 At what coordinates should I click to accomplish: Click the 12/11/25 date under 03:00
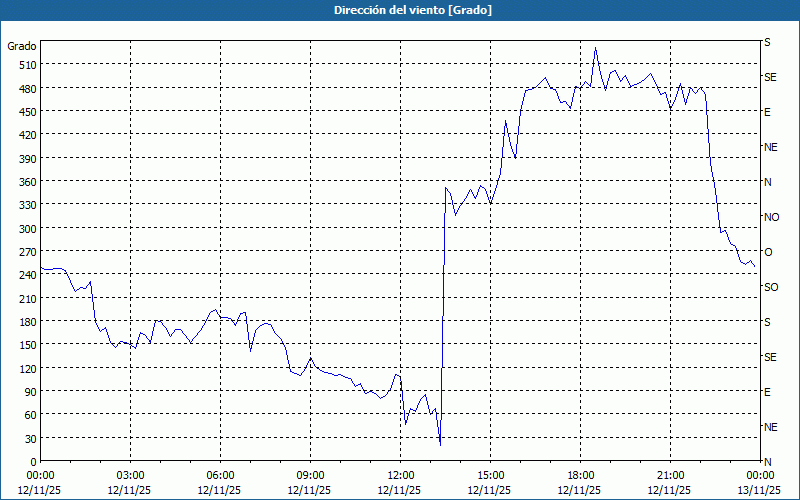coord(130,490)
